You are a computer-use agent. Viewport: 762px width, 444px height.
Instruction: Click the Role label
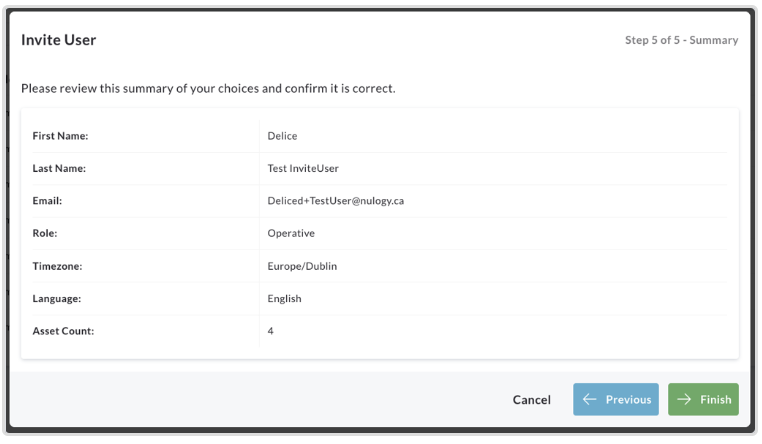coord(45,234)
